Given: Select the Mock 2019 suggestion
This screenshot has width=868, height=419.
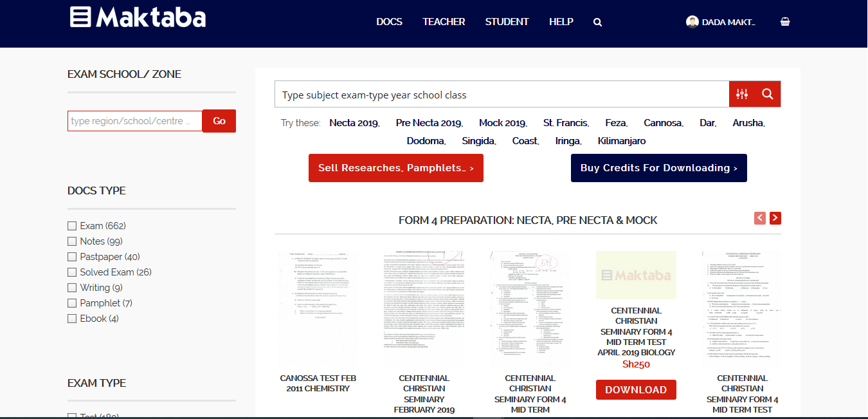Looking at the screenshot, I should [503, 123].
